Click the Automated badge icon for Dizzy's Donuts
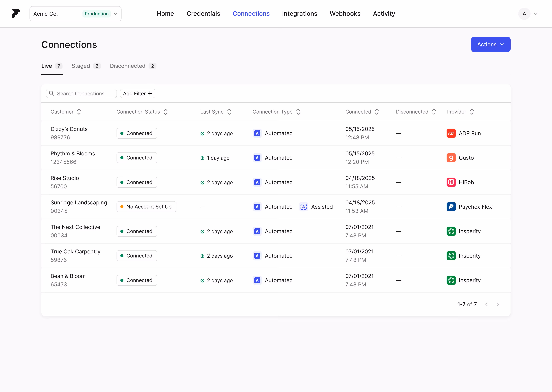This screenshot has width=552, height=392. coord(257,133)
